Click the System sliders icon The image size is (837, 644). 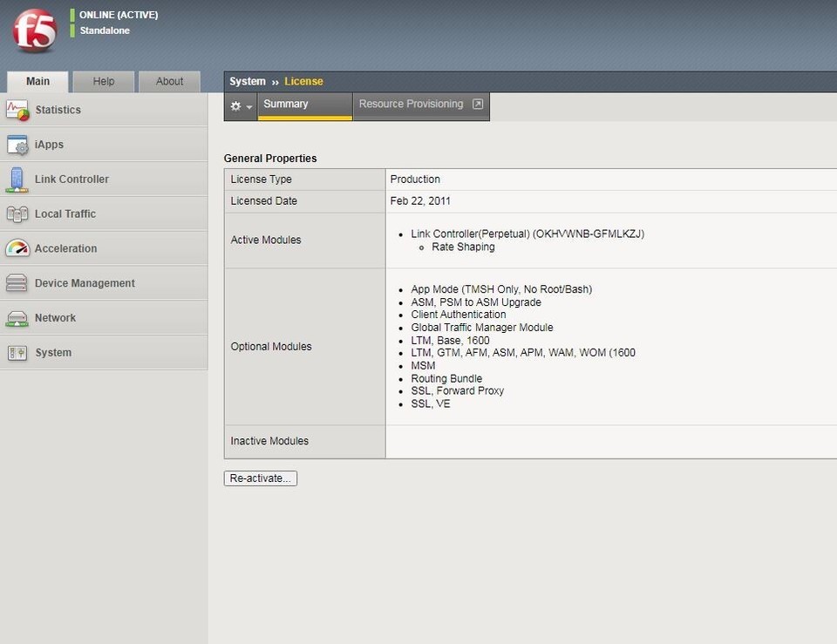17,353
